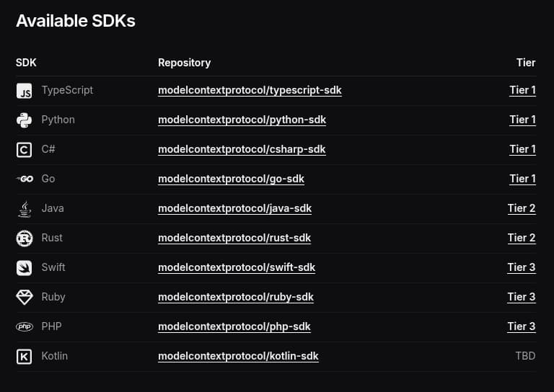
Task: Click the Tier 2 link for Java
Action: click(522, 209)
